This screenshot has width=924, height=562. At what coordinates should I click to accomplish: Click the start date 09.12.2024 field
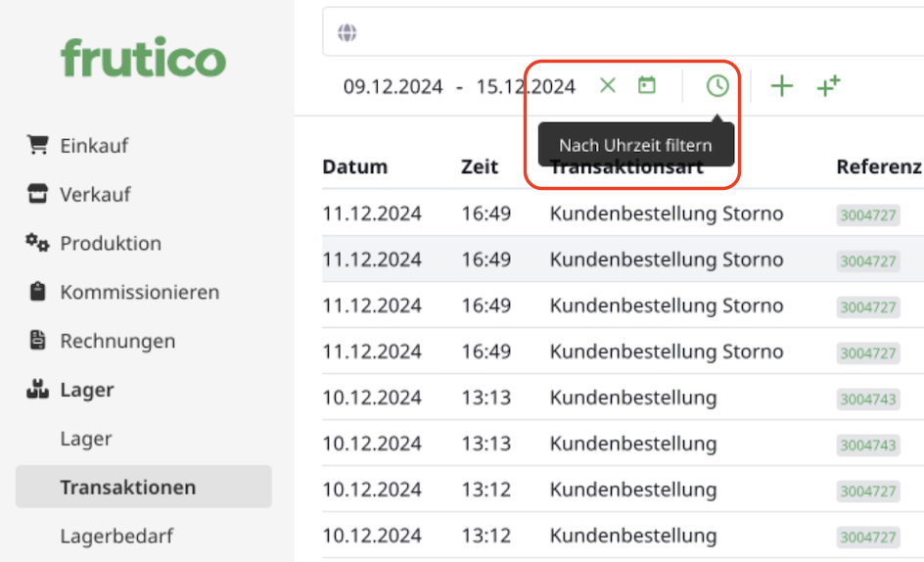393,87
